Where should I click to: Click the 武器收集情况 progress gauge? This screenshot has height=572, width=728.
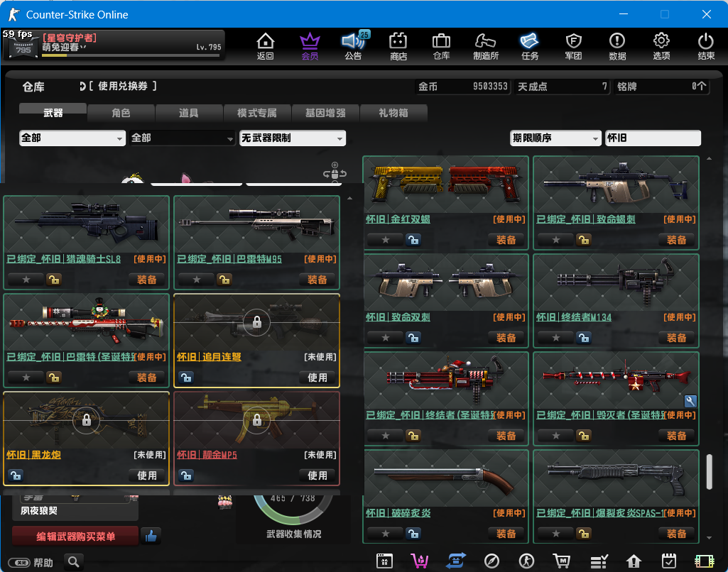(x=293, y=510)
